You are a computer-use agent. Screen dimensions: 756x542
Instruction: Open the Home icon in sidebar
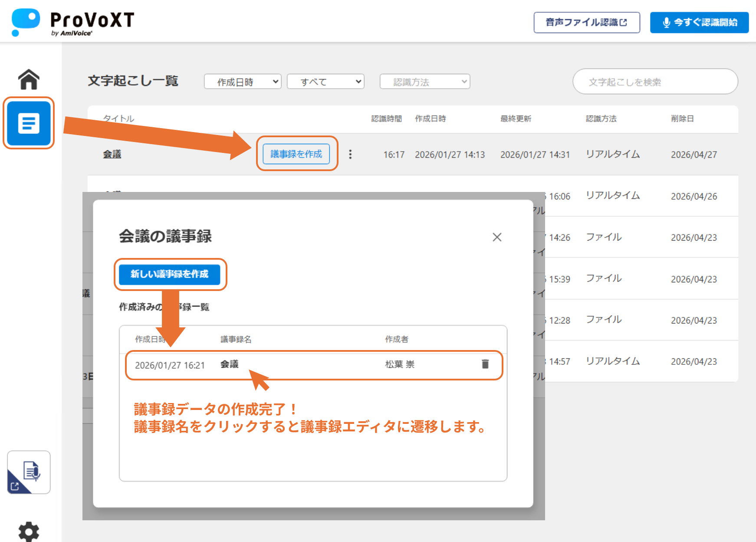pos(29,79)
